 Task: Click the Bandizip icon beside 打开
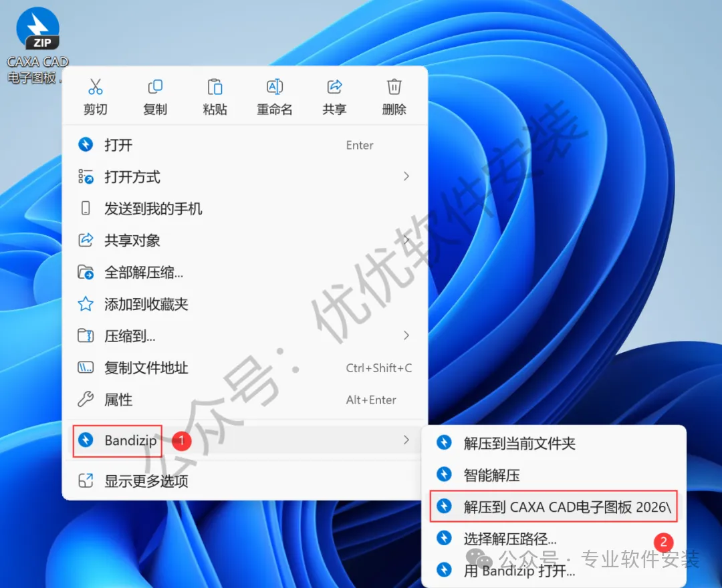(x=86, y=144)
